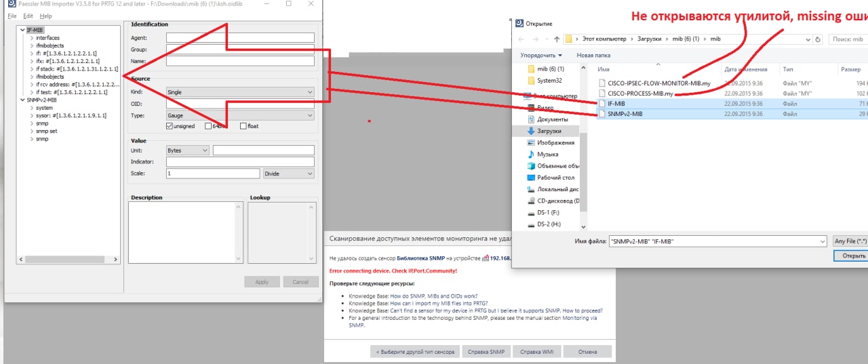Enable the 64-bit checkbox

coord(208,126)
